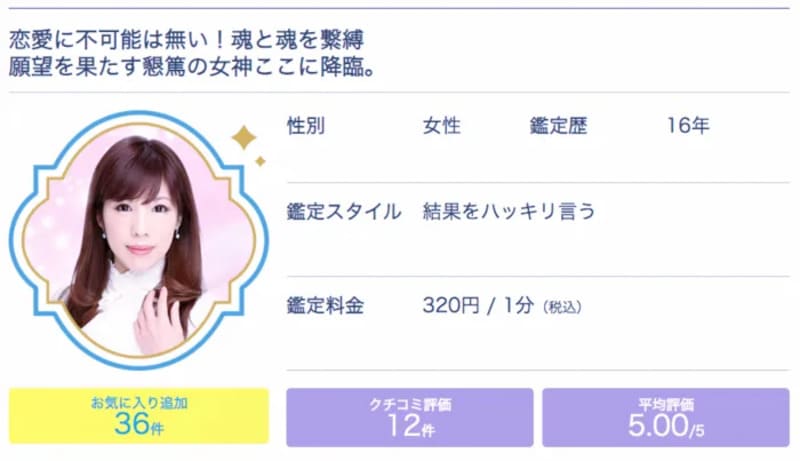Click the 鑑定スタイル label
This screenshot has width=800, height=461.
point(344,211)
